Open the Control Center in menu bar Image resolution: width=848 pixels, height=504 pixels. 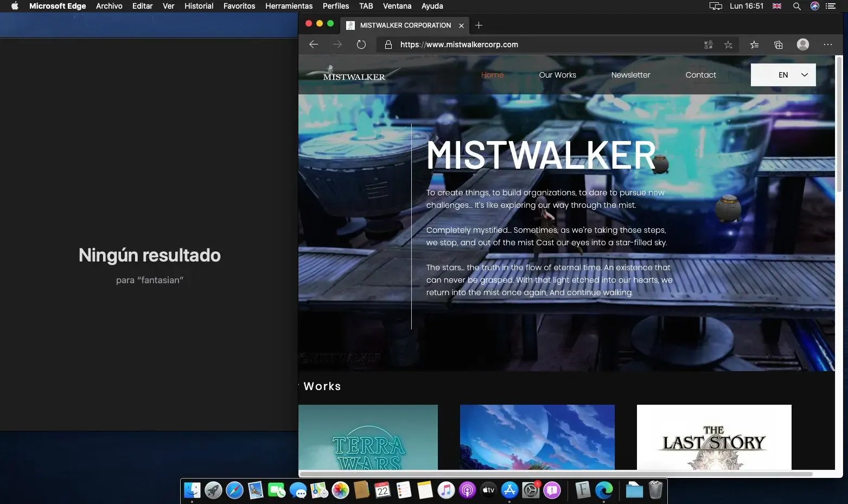(x=830, y=6)
